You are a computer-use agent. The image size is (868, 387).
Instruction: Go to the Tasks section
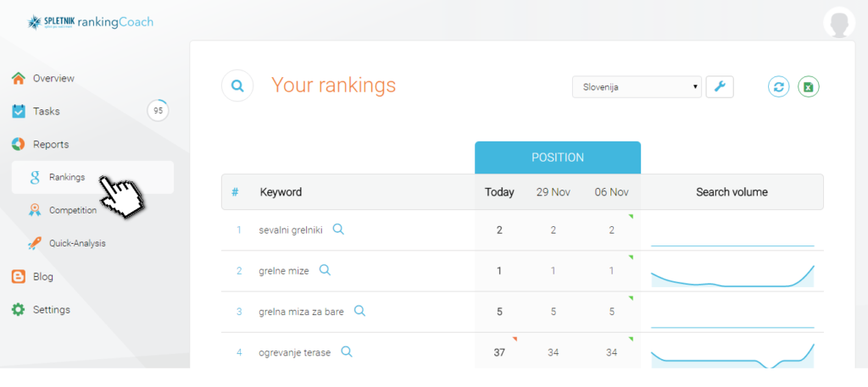point(46,111)
